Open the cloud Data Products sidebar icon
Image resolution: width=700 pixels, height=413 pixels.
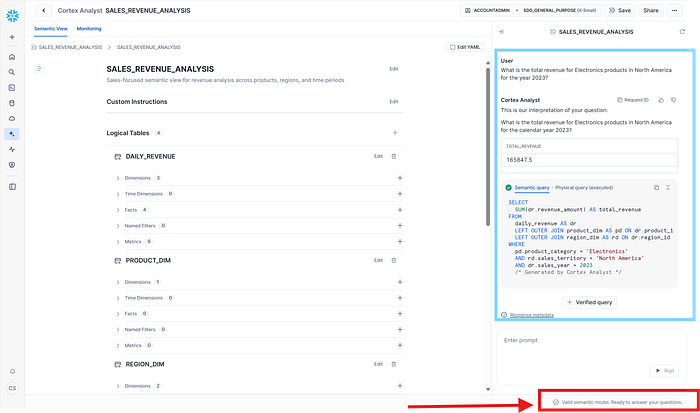coord(12,118)
